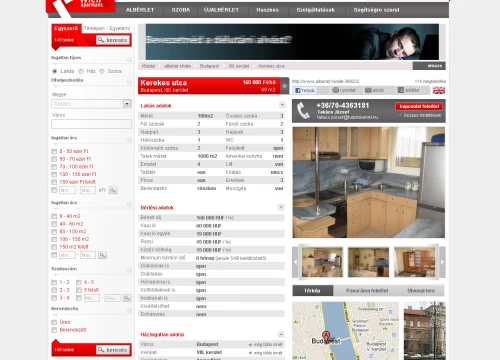The image size is (500, 360).
Task: Collapse the Bérlési adatok section
Action: click(x=281, y=207)
